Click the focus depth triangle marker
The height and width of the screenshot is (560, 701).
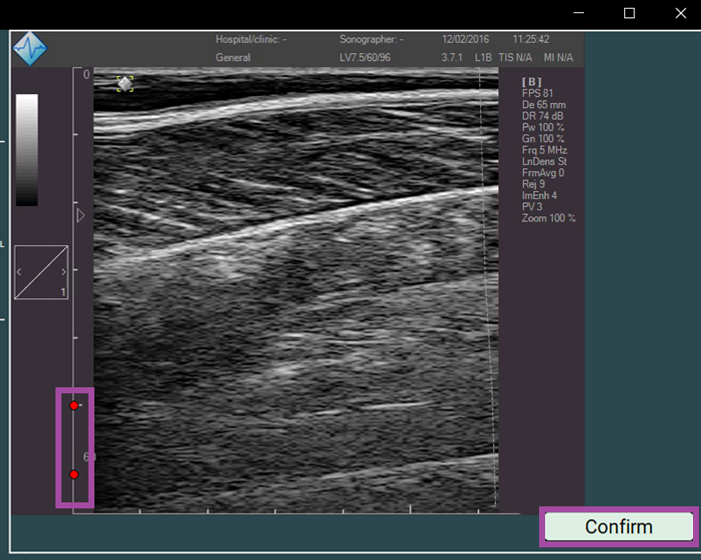(x=82, y=215)
